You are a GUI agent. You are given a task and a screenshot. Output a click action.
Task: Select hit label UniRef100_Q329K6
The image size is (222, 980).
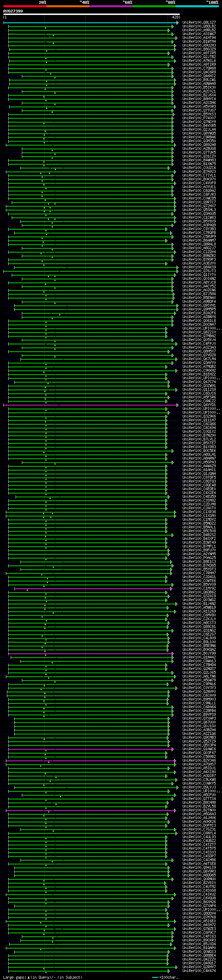[x=199, y=416]
